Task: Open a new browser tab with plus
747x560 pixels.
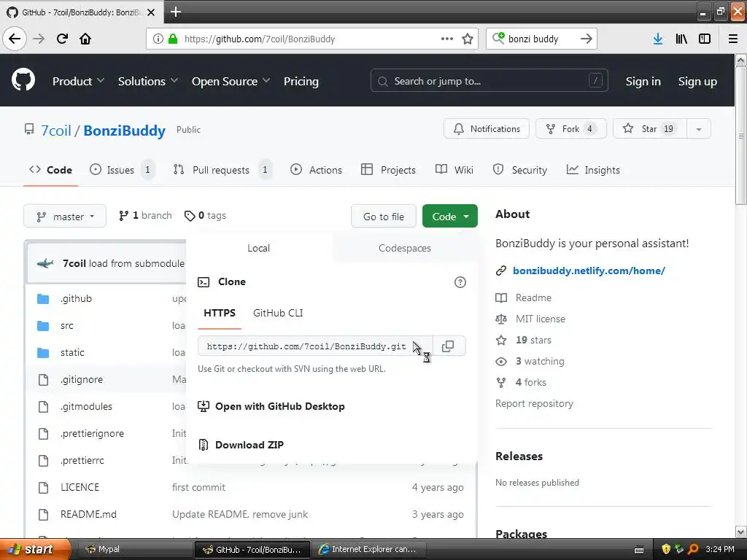Action: pos(176,12)
